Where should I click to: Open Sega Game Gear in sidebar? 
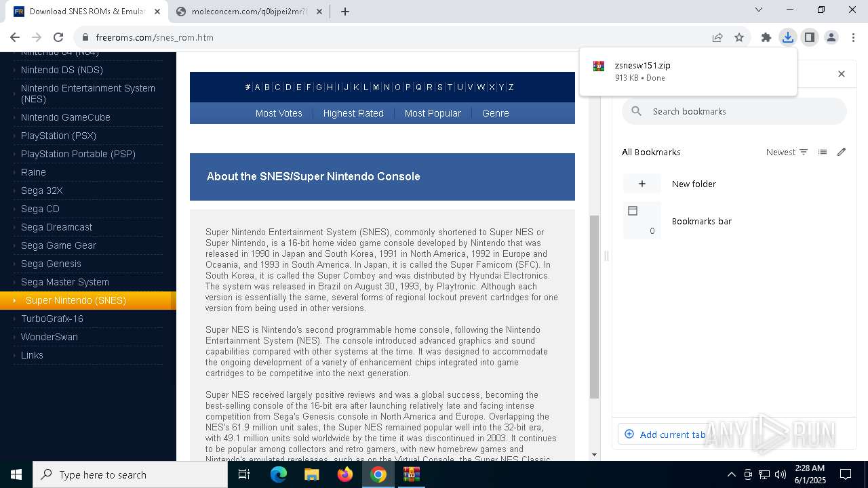pyautogui.click(x=58, y=245)
